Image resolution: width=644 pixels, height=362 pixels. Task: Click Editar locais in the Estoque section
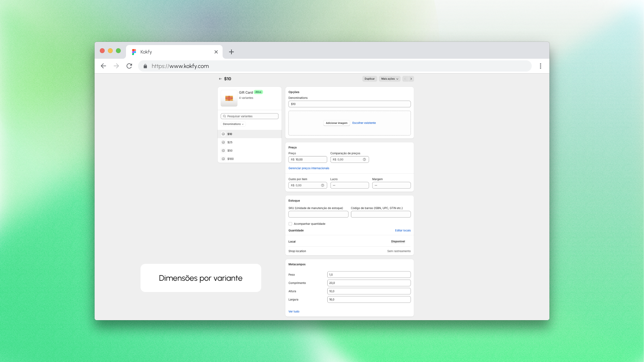403,230
